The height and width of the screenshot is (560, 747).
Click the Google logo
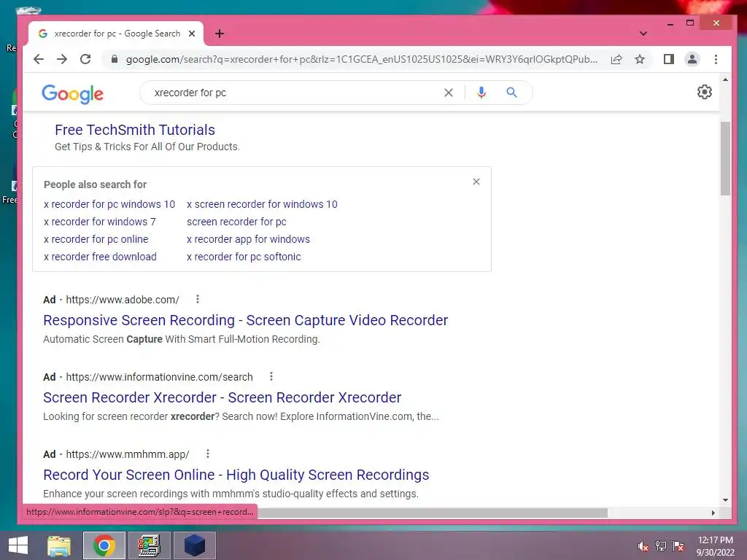(72, 94)
